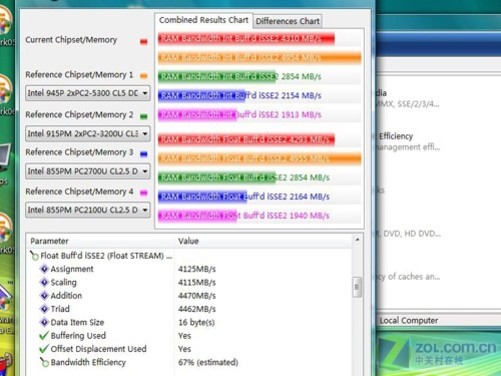The width and height of the screenshot is (501, 376).
Task: Click the Parameter column header
Action: (100, 241)
